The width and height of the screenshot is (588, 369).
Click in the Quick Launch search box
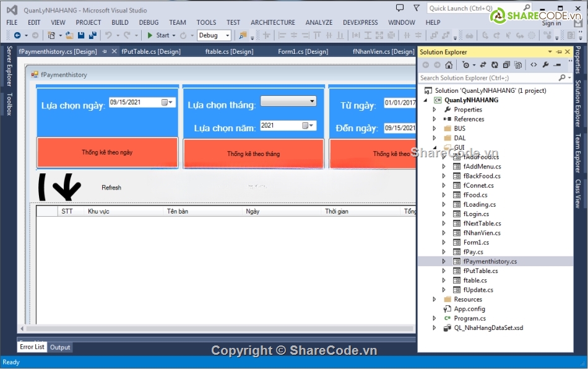[475, 8]
